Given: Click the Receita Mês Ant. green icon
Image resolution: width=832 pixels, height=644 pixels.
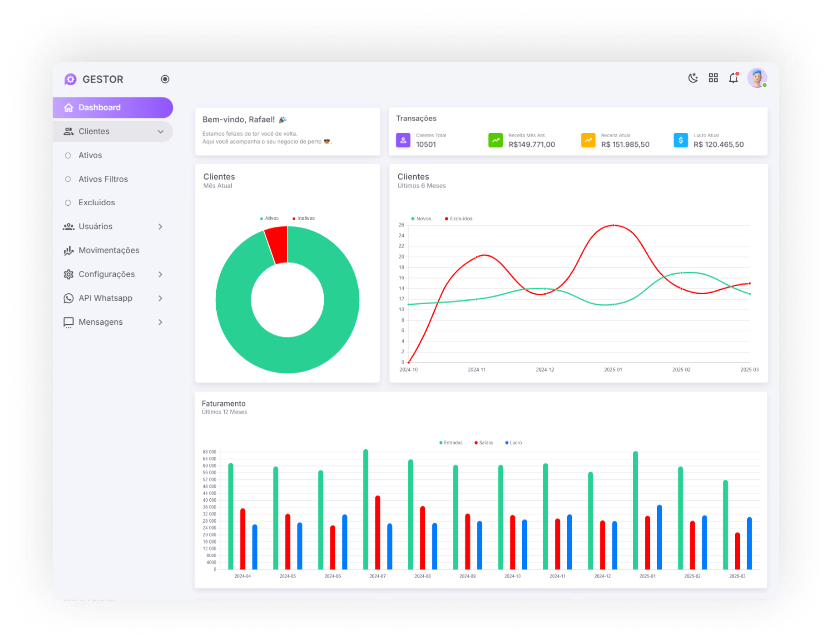Looking at the screenshot, I should (x=495, y=140).
